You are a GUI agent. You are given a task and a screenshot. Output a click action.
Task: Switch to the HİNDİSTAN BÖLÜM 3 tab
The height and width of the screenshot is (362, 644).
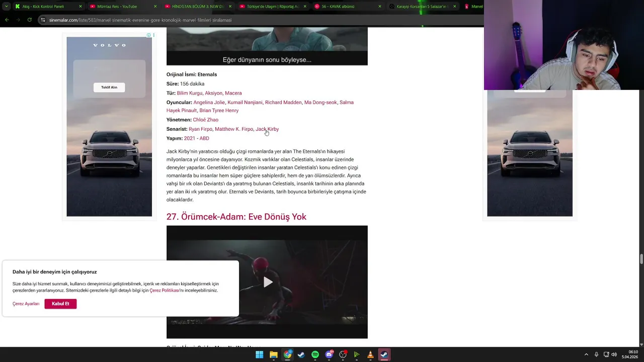pos(198,7)
